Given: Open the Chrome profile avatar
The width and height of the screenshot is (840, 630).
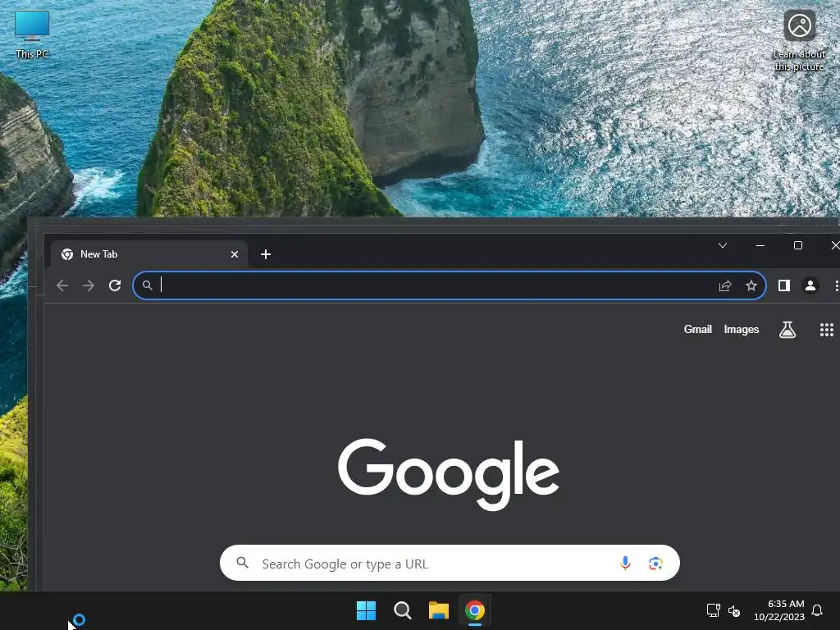Looking at the screenshot, I should coord(810,285).
